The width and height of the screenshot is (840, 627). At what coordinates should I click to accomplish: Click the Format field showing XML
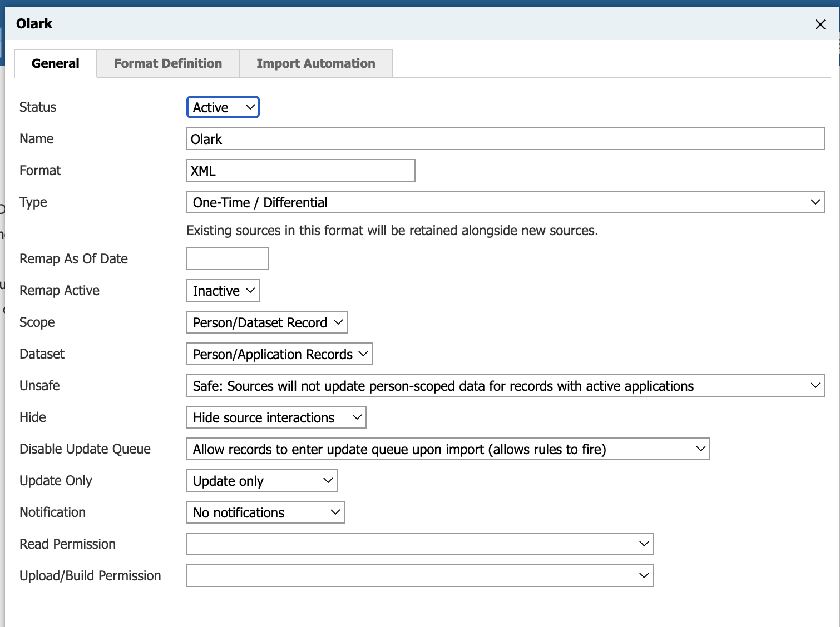[300, 170]
